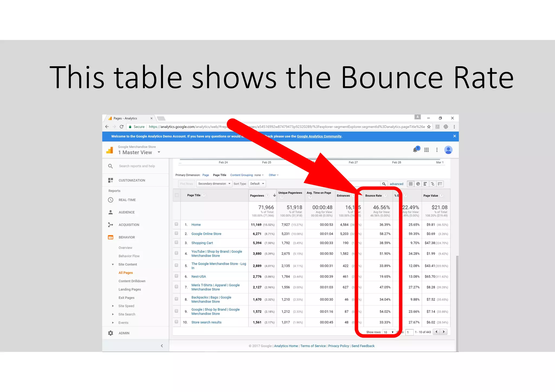
Task: Open notifications bell
Action: tap(415, 150)
